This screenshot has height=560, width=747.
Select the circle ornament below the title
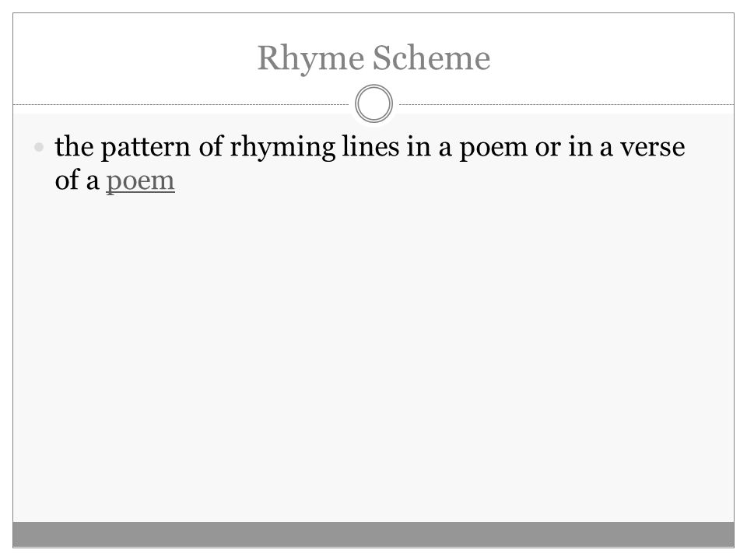click(x=373, y=103)
